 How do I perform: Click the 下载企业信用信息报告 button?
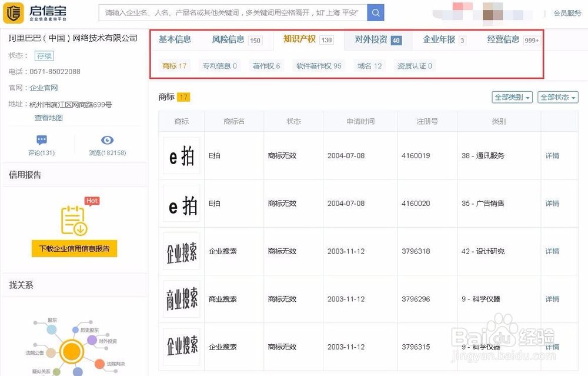74,248
